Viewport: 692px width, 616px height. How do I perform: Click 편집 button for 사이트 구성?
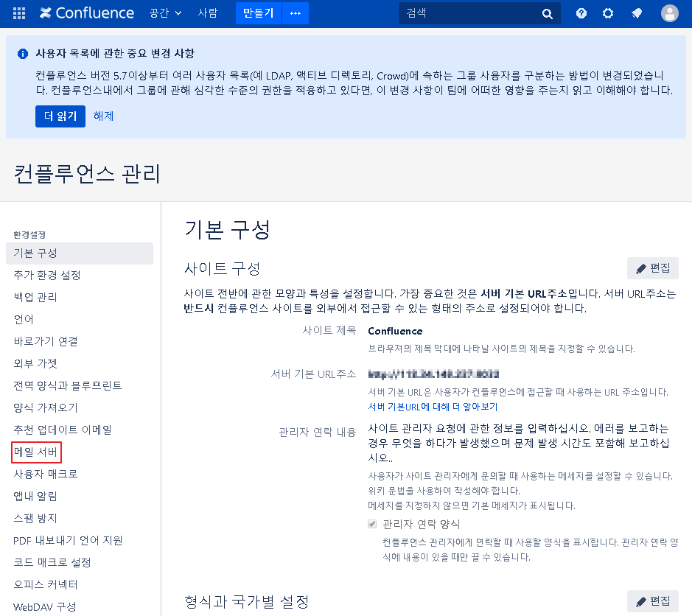653,268
